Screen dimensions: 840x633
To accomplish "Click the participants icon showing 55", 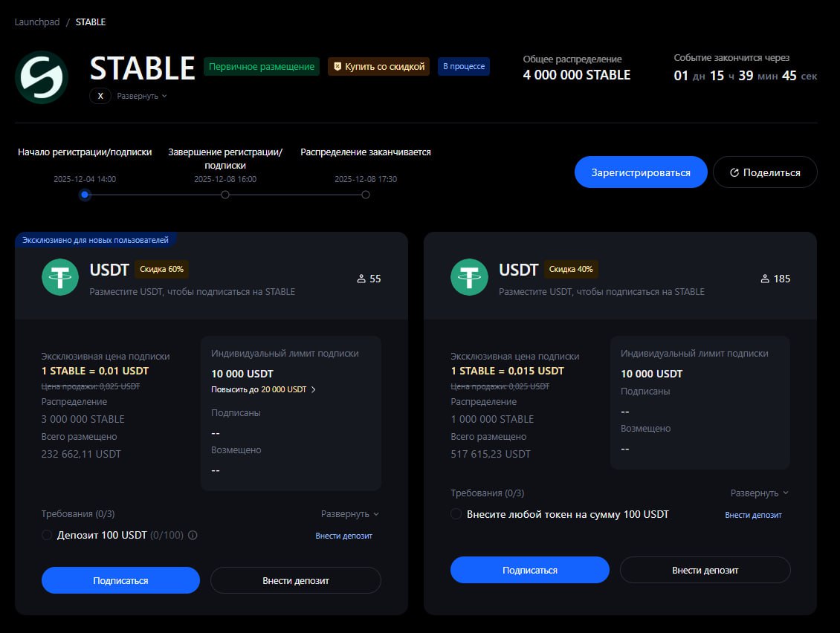I will (361, 279).
